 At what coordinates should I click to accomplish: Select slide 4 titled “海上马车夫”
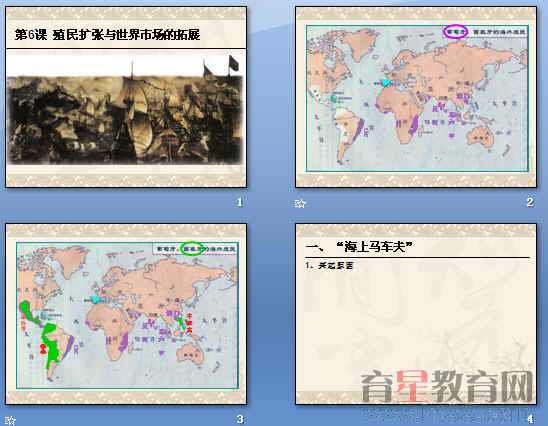point(416,314)
